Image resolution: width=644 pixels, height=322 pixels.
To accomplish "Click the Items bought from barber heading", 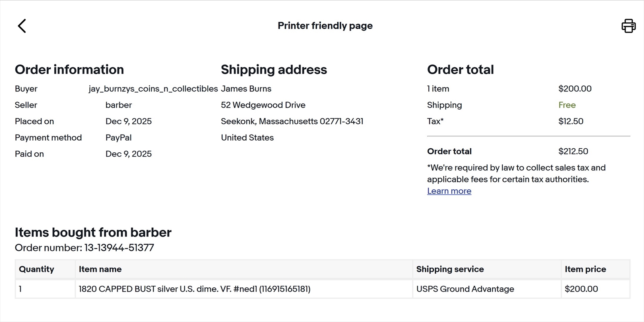I will point(93,233).
